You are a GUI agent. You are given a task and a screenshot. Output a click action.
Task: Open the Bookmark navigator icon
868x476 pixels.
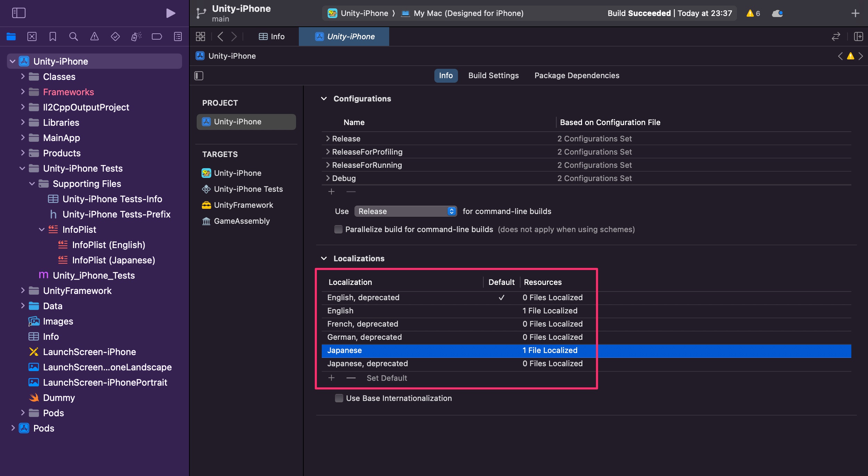click(x=53, y=36)
